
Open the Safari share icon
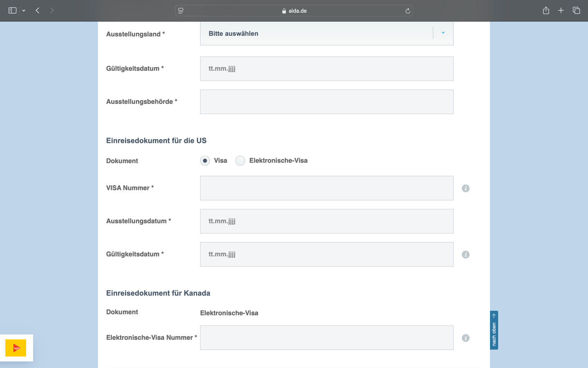546,11
